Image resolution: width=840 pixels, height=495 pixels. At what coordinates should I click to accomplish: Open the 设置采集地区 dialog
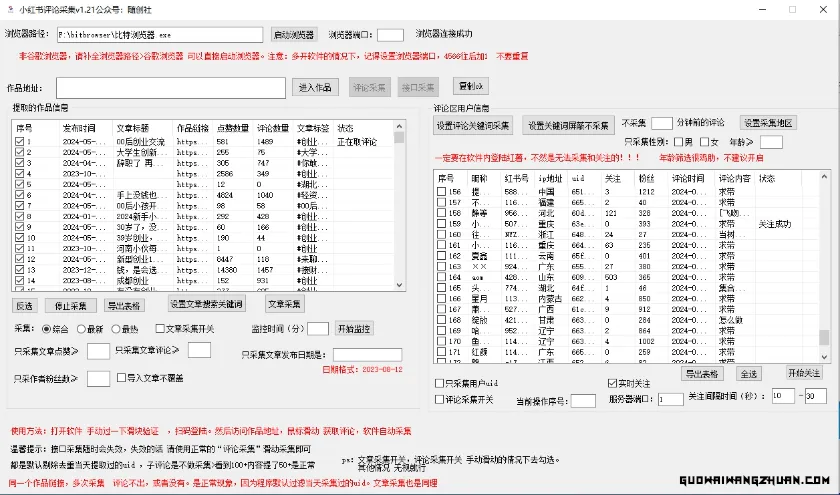pos(768,123)
